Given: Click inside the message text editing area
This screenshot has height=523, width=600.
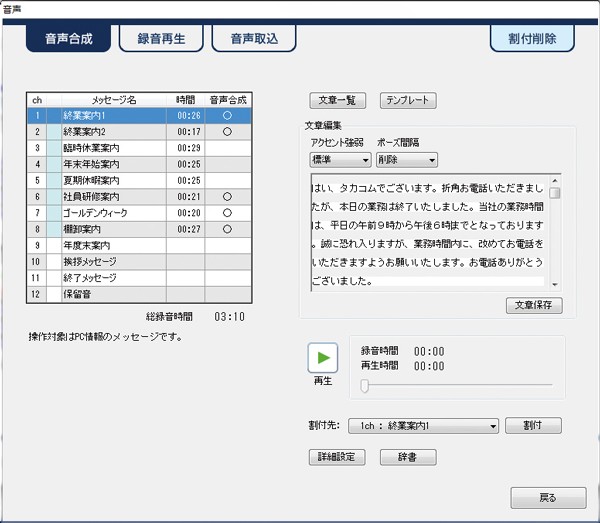Looking at the screenshot, I should (x=430, y=230).
